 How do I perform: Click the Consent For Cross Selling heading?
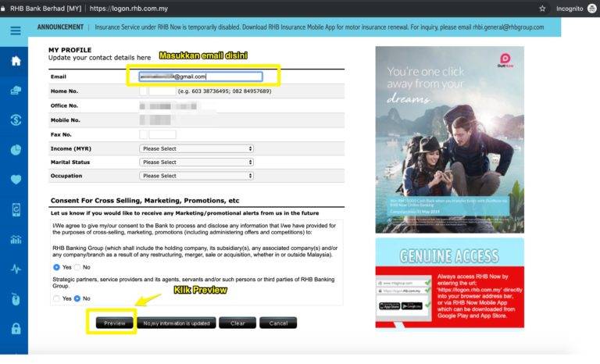(145, 201)
